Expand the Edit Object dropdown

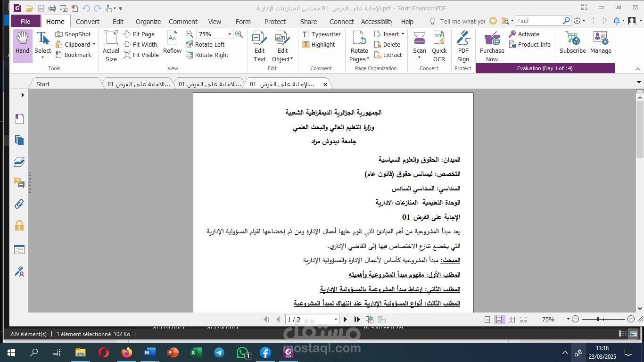291,59
